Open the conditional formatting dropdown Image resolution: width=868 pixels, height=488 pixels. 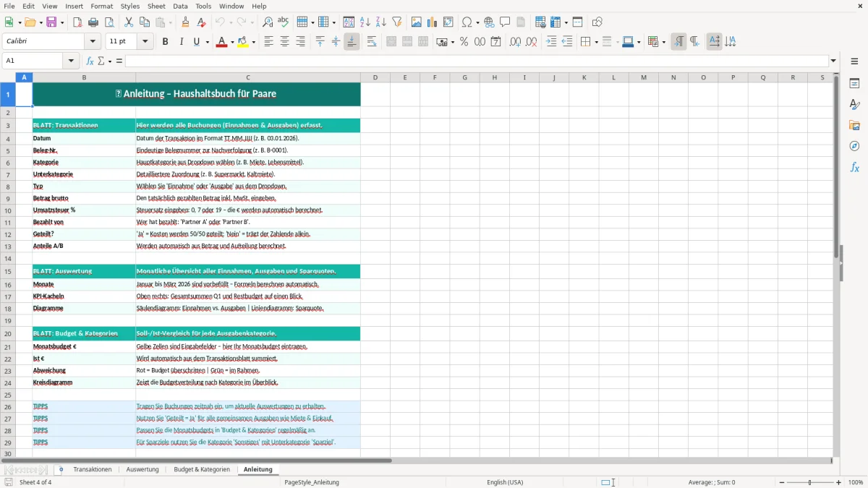click(663, 42)
